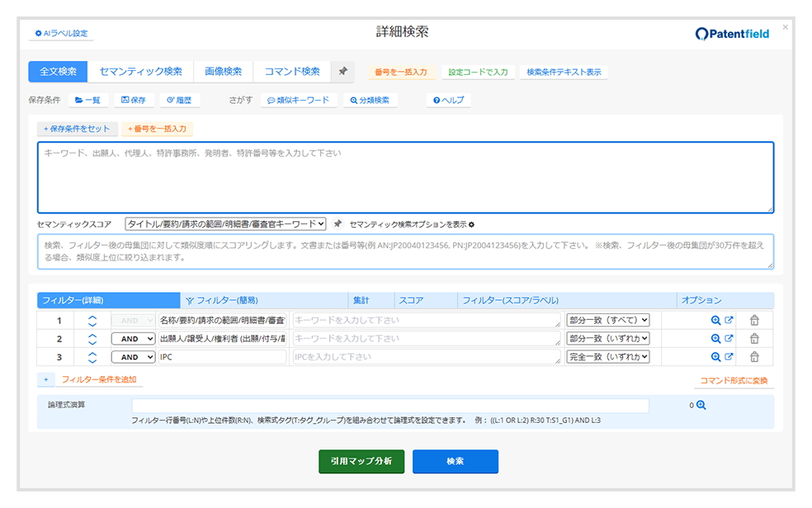Screen dimensions: 812x508
Task: Reorder row 1 using up-down arrows
Action: (x=92, y=321)
